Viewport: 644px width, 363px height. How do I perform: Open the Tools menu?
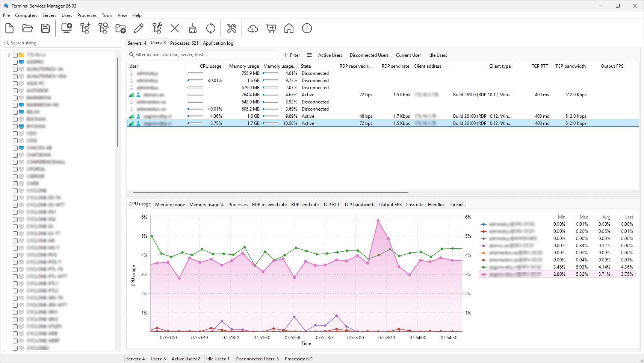tap(107, 15)
